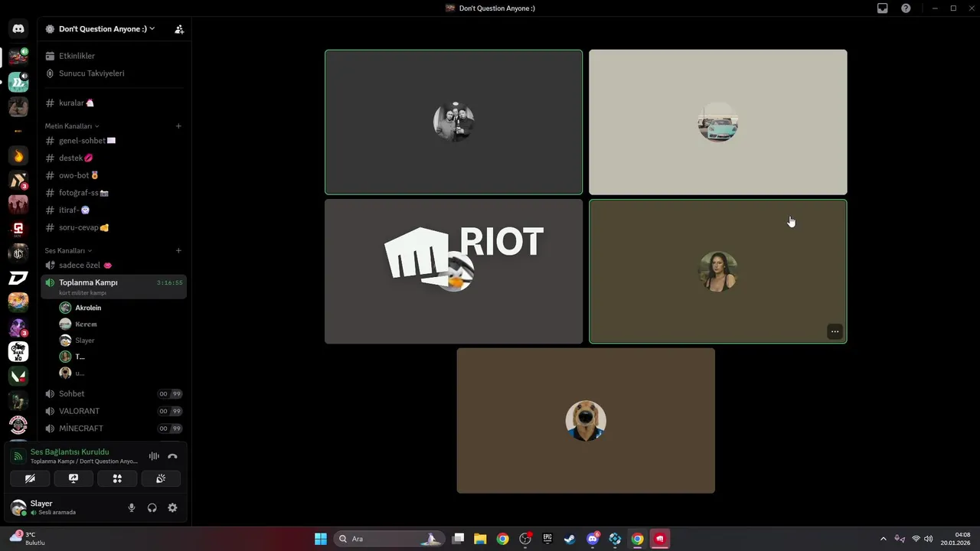Image resolution: width=980 pixels, height=551 pixels.
Task: Open the soru-cevap channel
Action: pos(113,227)
